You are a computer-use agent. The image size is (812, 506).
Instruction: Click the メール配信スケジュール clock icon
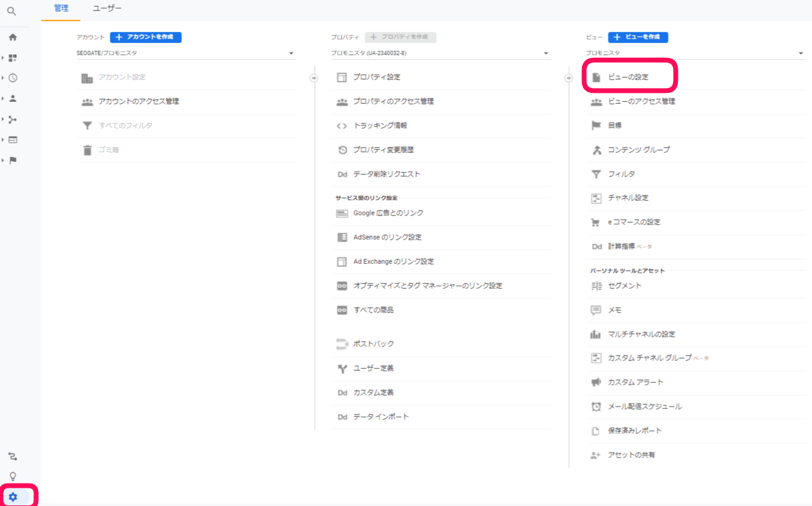click(x=596, y=406)
